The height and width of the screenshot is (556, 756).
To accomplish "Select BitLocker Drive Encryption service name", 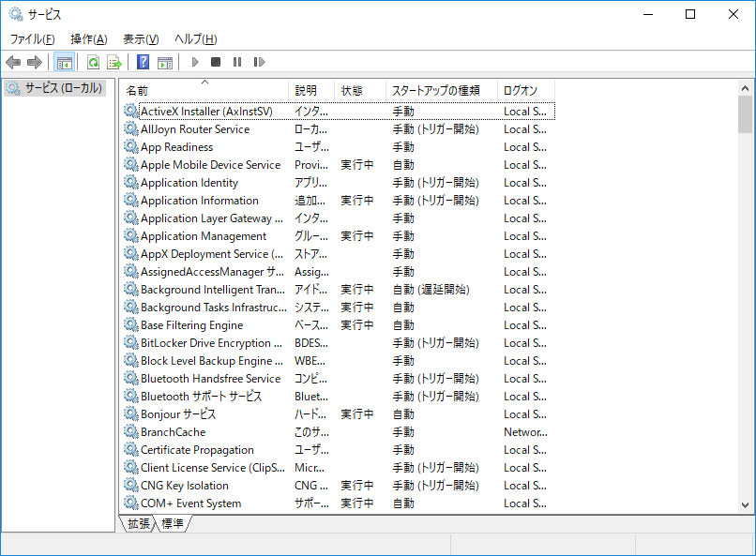I will pyautogui.click(x=211, y=343).
